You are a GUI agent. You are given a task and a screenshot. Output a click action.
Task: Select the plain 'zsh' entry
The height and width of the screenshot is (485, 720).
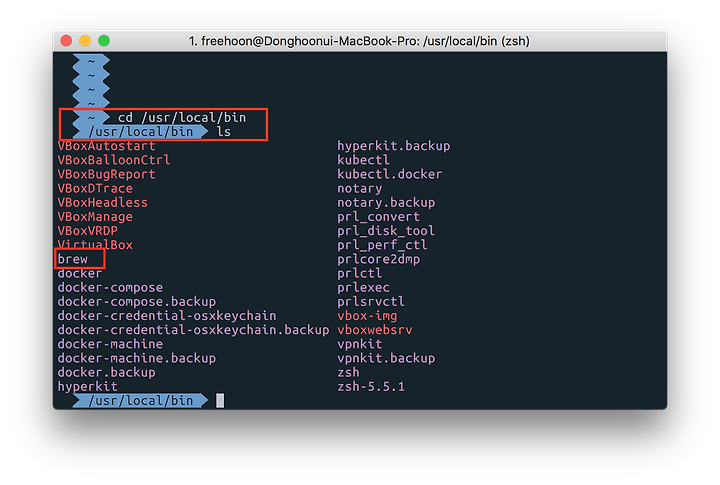[349, 372]
